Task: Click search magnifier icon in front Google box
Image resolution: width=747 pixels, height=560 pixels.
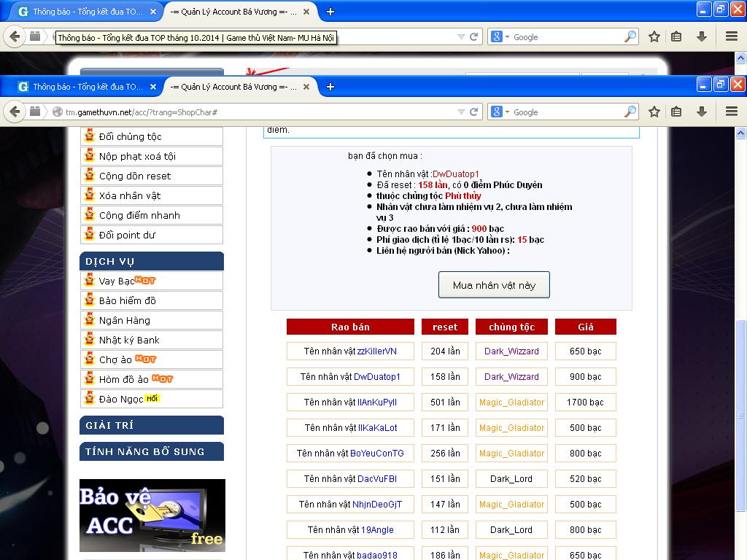Action: click(x=630, y=112)
